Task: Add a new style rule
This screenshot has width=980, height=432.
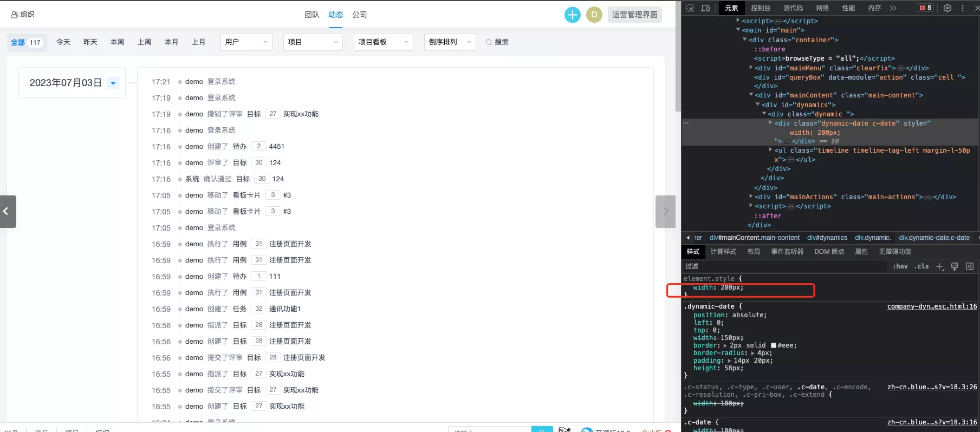Action: (x=940, y=266)
